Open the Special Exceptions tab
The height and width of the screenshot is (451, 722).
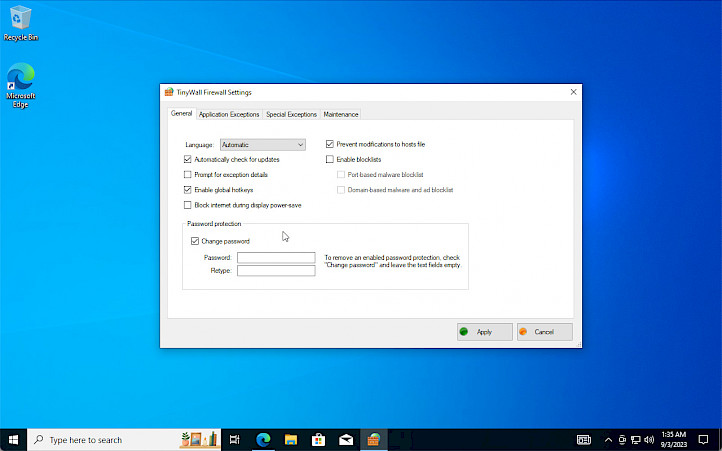pyautogui.click(x=291, y=114)
